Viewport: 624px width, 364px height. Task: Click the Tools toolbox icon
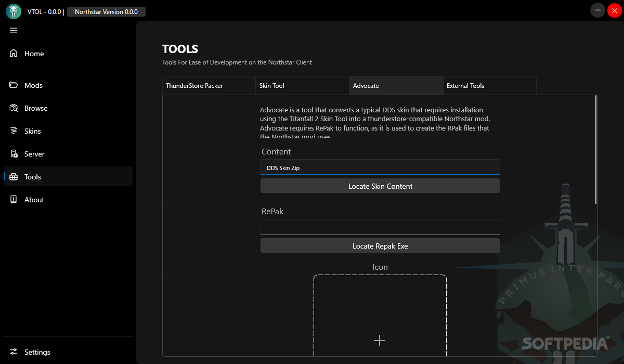[x=14, y=177]
